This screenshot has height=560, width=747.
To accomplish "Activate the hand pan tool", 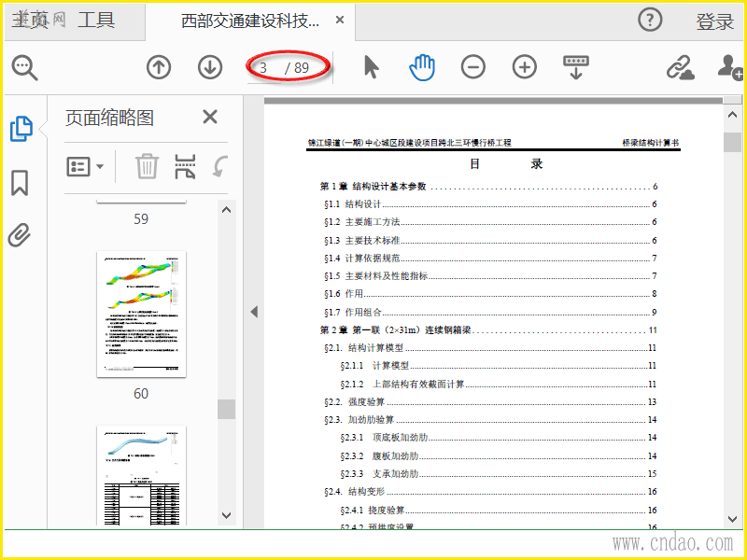I will click(x=422, y=67).
